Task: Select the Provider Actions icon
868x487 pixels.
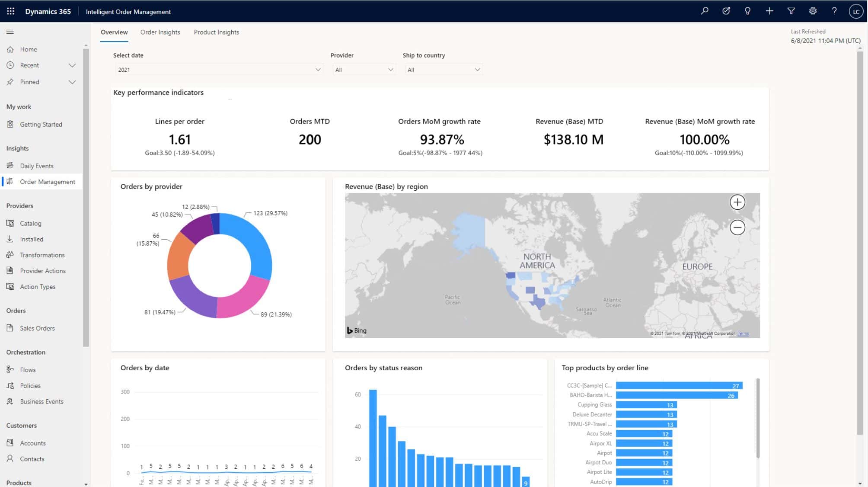Action: pos(10,270)
